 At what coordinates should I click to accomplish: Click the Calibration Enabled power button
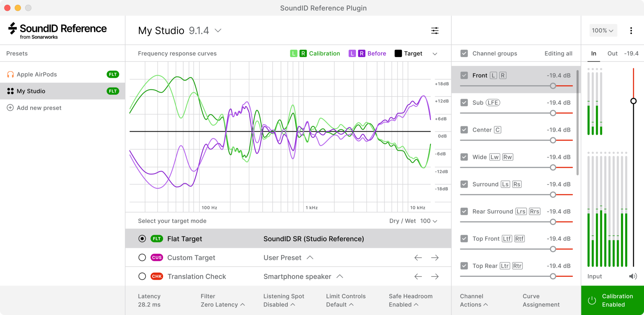pyautogui.click(x=592, y=301)
